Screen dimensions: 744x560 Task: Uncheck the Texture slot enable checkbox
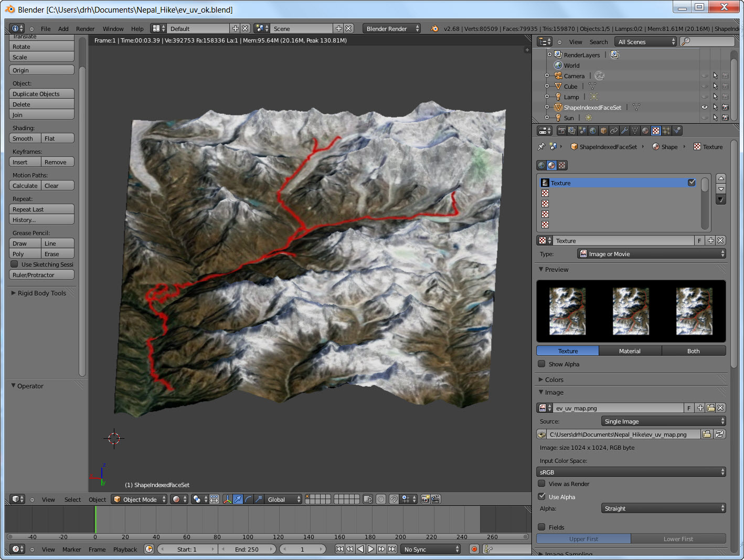click(692, 183)
